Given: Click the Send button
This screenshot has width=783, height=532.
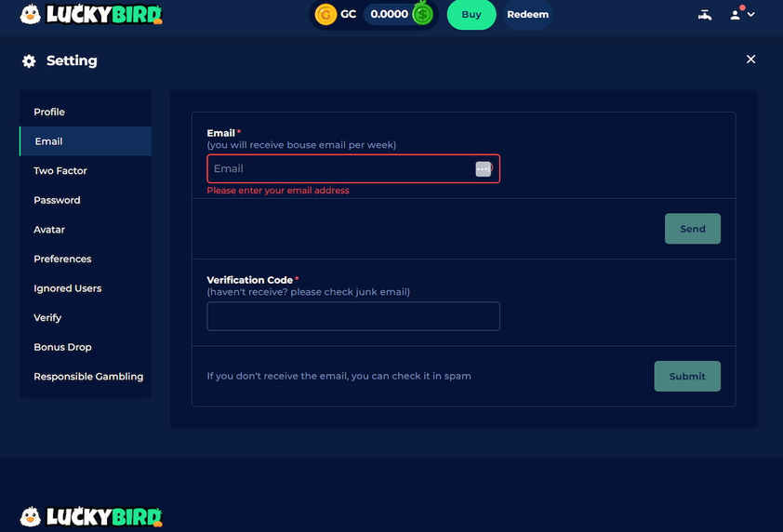Looking at the screenshot, I should (693, 229).
